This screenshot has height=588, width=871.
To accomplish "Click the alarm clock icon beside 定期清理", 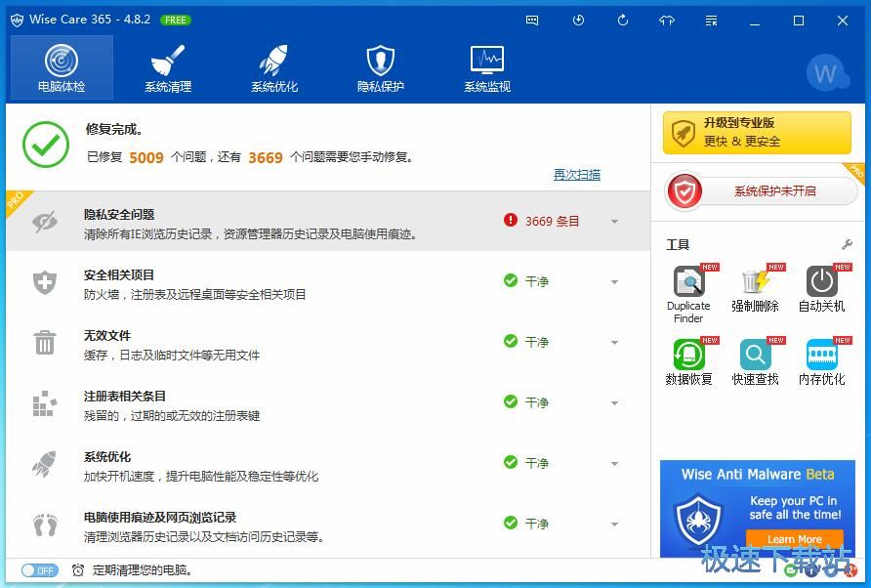I will pos(78,570).
